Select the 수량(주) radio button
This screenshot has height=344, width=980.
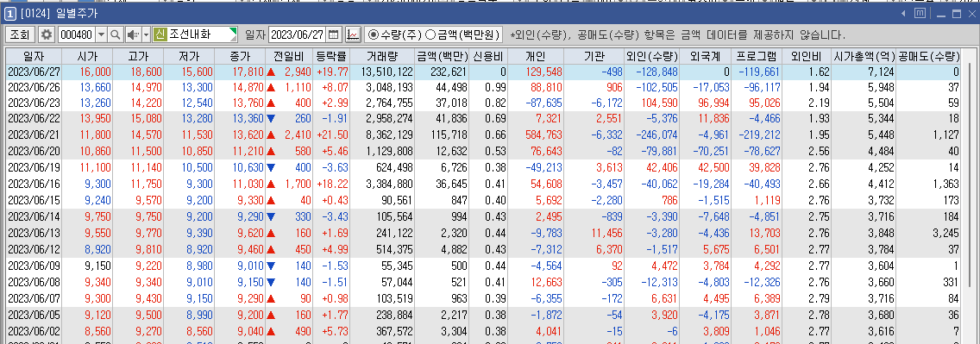[x=374, y=35]
